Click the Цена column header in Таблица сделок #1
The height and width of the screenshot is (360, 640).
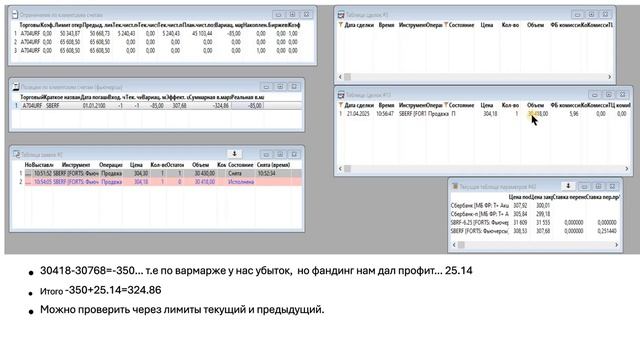(x=487, y=25)
